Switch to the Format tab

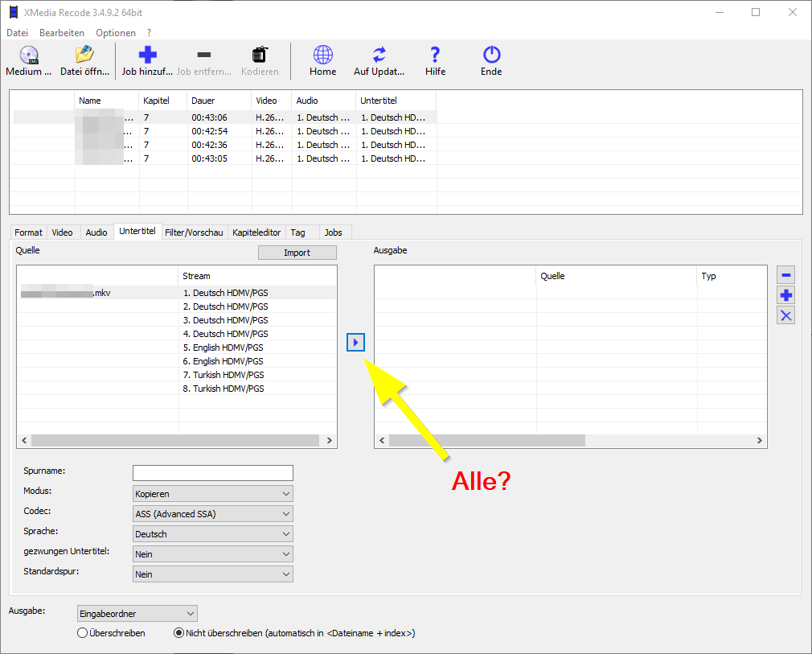pyautogui.click(x=28, y=232)
